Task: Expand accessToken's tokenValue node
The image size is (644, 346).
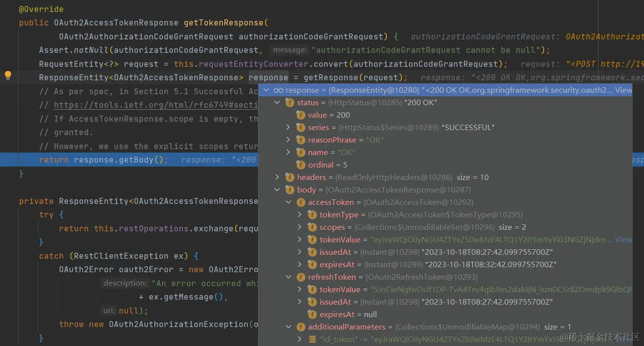Action: [300, 240]
